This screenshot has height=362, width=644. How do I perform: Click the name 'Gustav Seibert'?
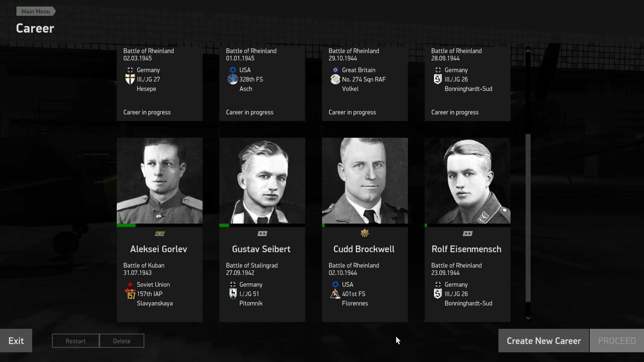point(261,249)
